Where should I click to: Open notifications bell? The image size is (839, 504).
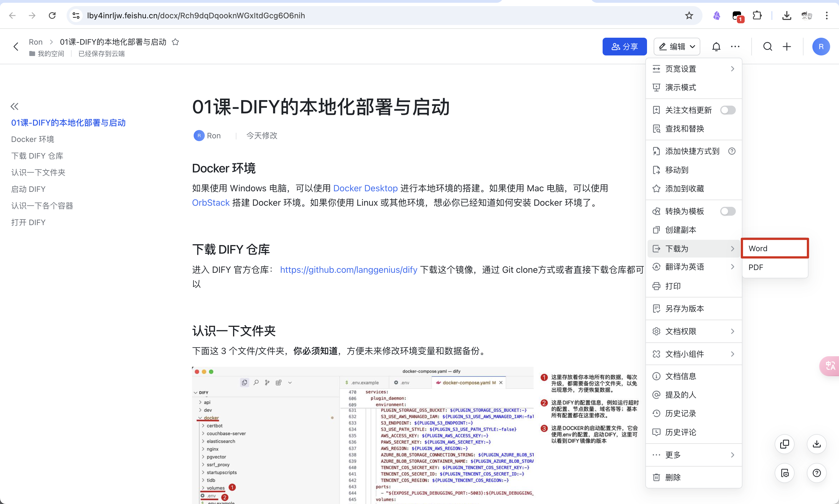[x=716, y=47]
